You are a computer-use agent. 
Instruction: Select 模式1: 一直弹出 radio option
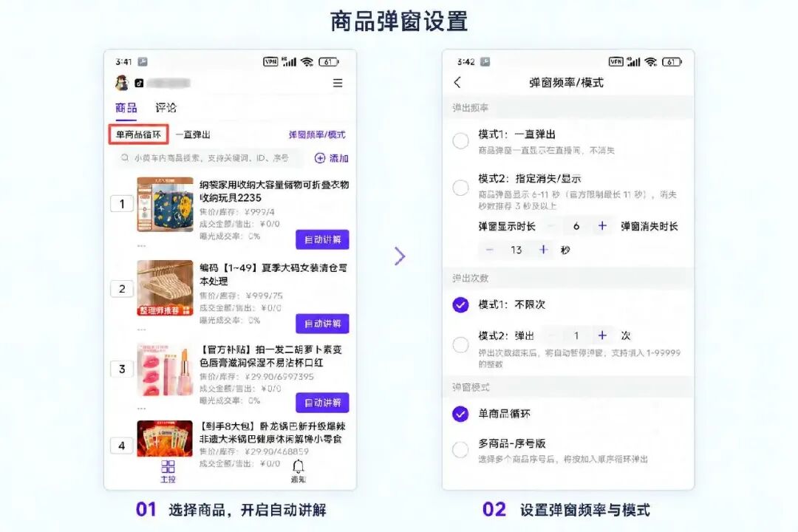click(460, 141)
